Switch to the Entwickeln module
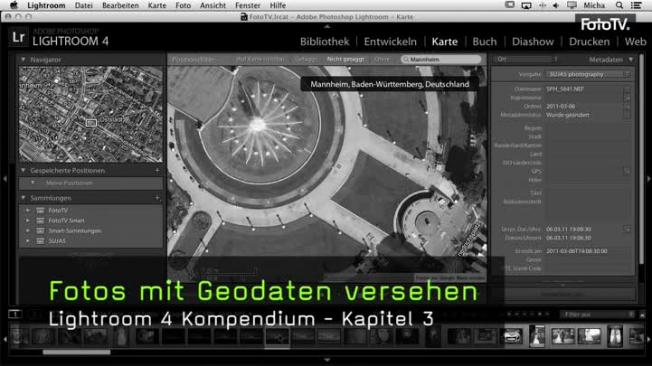This screenshot has width=652, height=366. pyautogui.click(x=390, y=42)
